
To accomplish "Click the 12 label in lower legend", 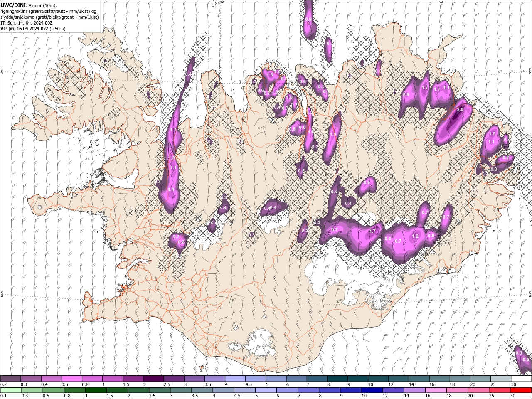I will pos(385,396).
